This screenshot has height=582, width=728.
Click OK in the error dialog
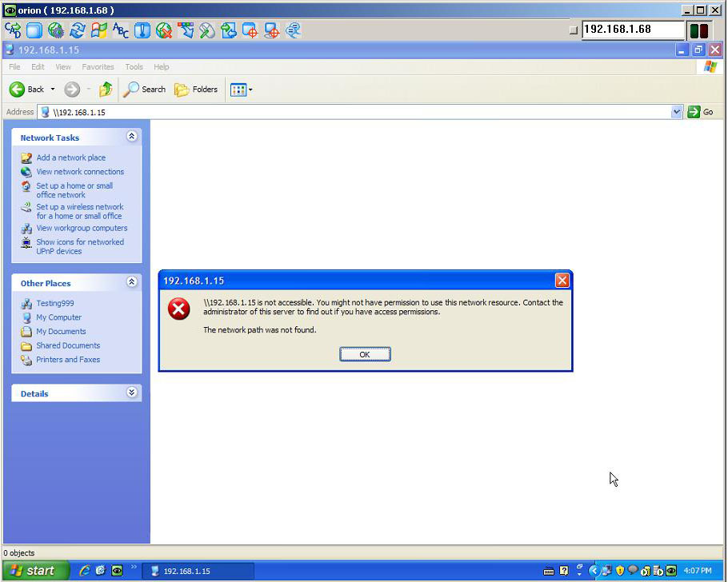click(365, 354)
